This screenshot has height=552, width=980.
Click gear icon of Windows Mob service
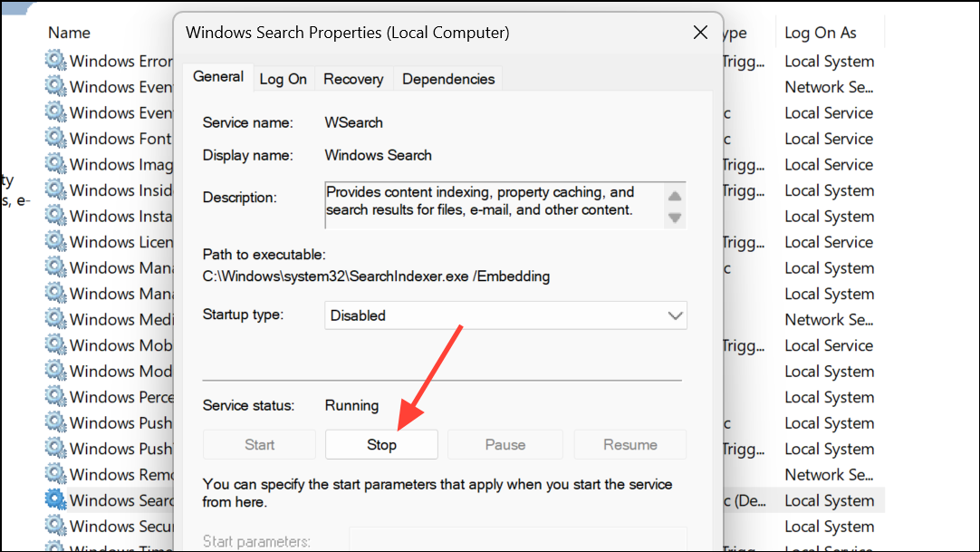coord(55,344)
